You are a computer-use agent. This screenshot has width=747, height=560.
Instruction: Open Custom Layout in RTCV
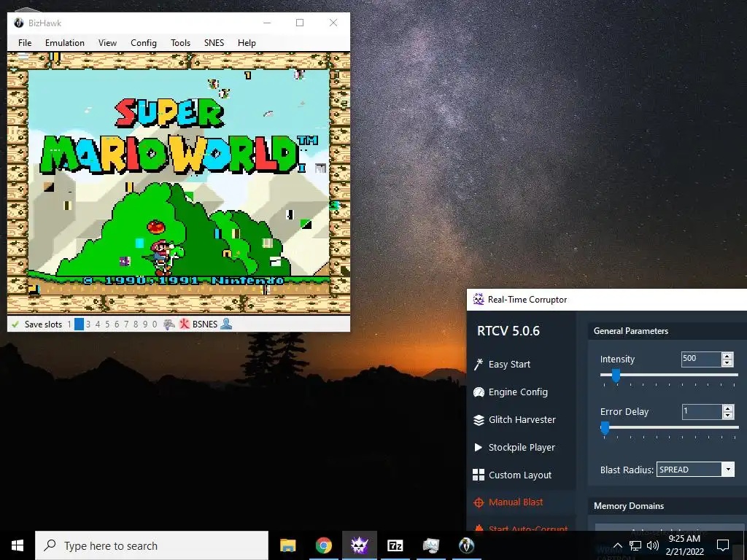[519, 475]
